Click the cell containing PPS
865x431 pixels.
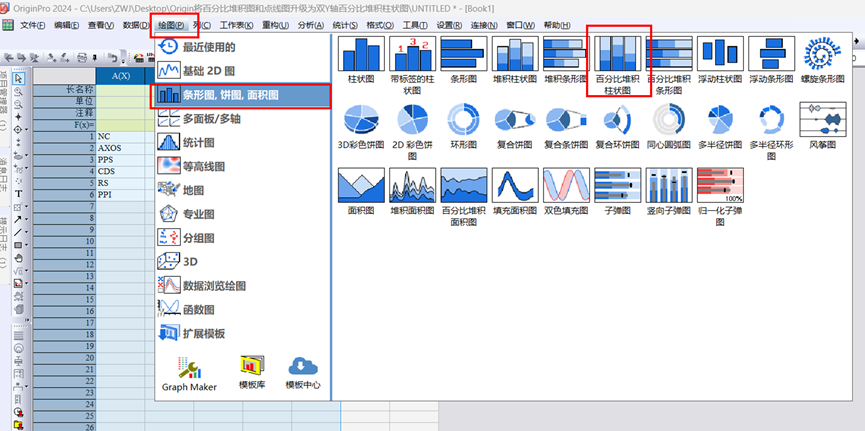tap(121, 159)
